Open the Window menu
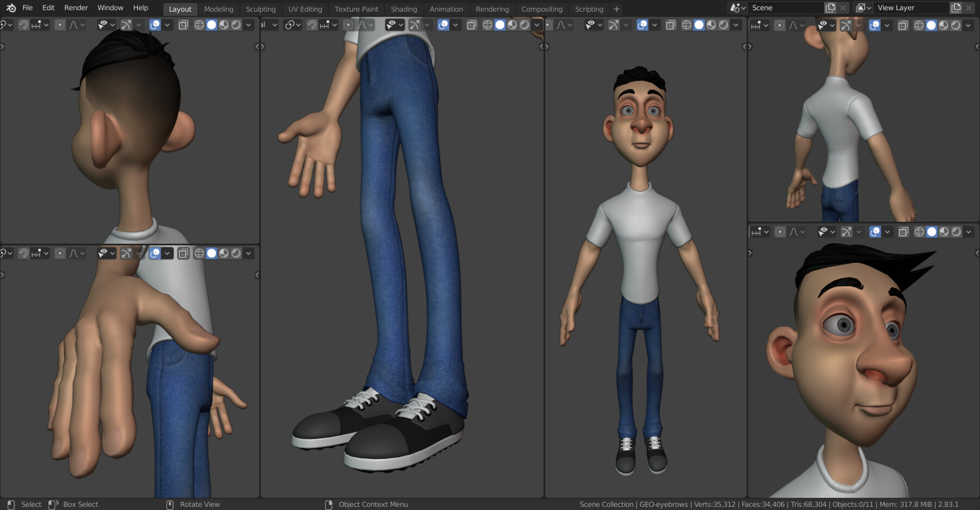Image resolution: width=980 pixels, height=510 pixels. click(110, 8)
